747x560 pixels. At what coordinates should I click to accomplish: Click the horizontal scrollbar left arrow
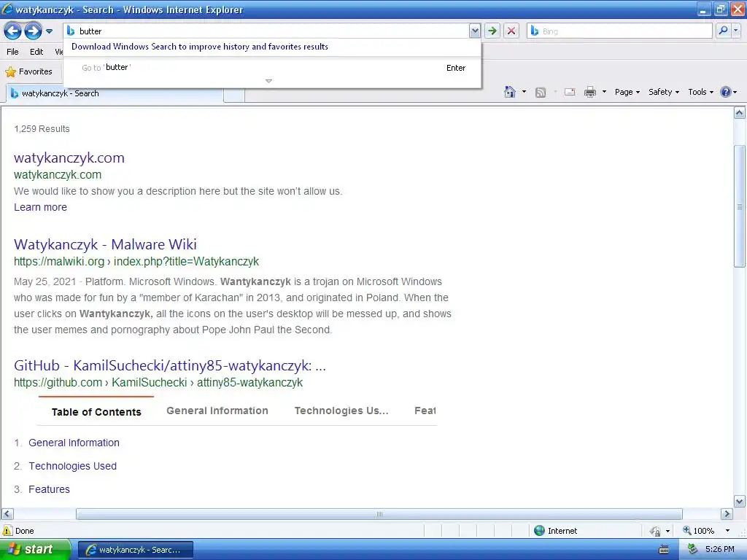7,514
